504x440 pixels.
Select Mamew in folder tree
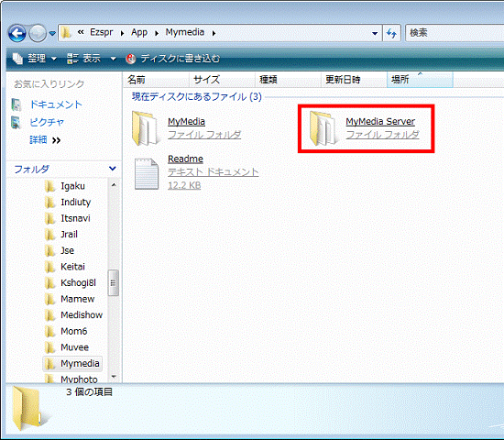[x=78, y=299]
